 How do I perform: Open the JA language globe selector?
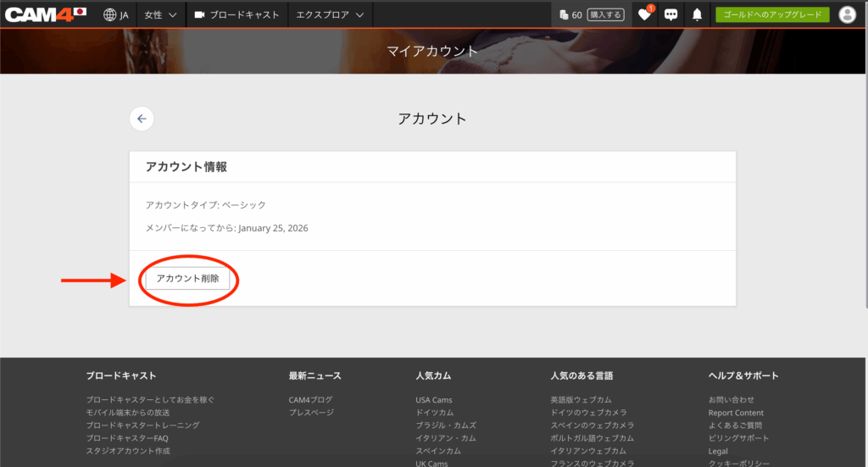(115, 15)
